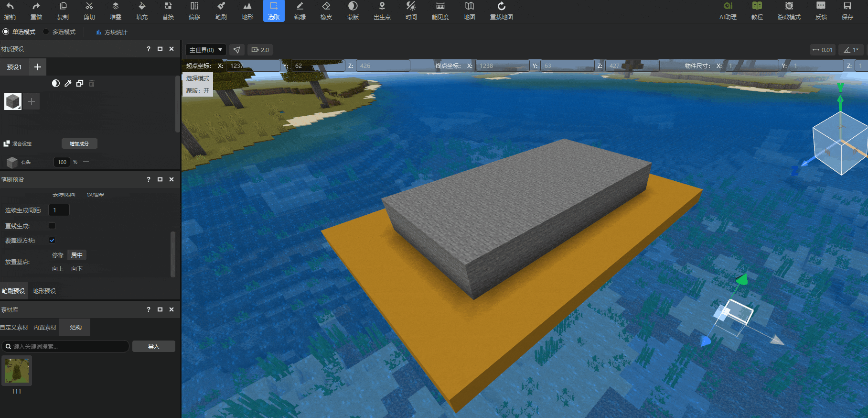868x418 pixels.
Task: Open the 结构 structure tab
Action: (x=75, y=328)
